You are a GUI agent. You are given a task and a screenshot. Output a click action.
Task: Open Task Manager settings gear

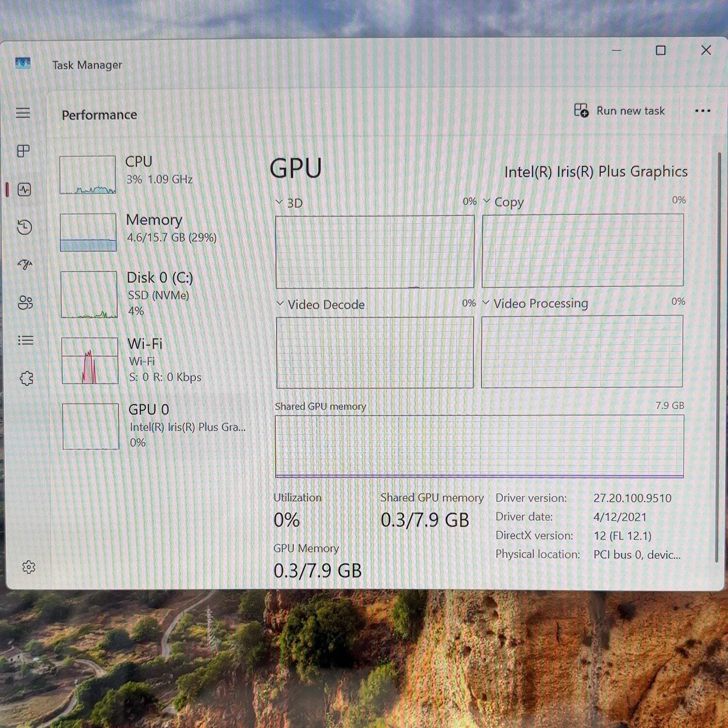pos(29,567)
